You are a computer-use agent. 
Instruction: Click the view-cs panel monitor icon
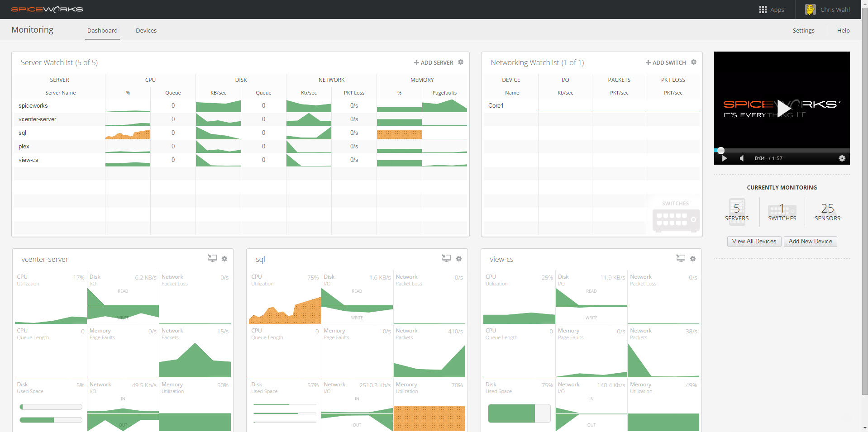coord(681,258)
